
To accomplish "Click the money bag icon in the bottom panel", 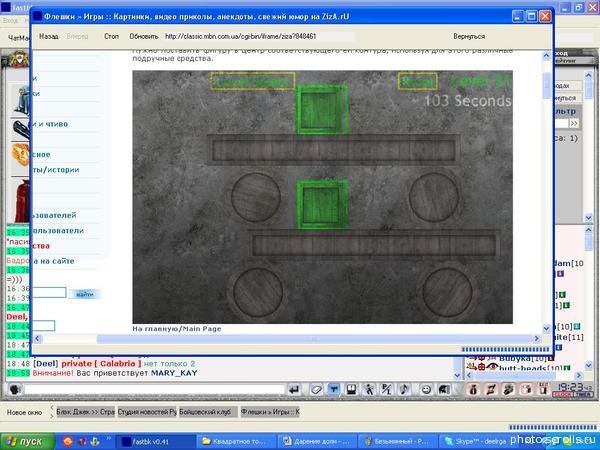I will (473, 390).
